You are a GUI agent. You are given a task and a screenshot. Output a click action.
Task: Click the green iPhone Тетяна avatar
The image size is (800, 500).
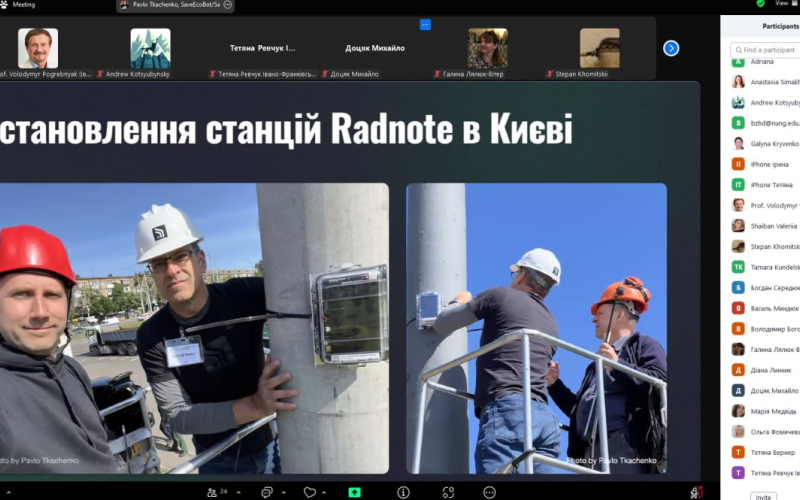point(738,185)
